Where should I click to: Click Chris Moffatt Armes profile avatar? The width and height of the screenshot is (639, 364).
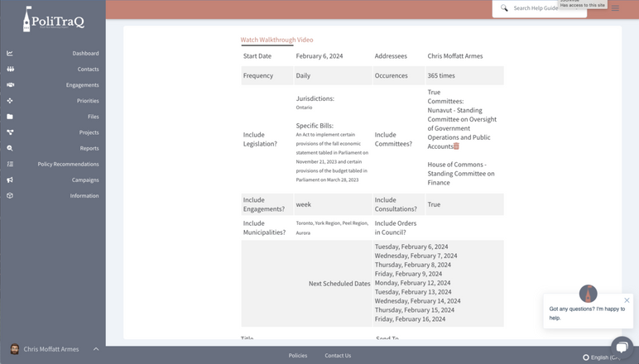click(x=15, y=349)
